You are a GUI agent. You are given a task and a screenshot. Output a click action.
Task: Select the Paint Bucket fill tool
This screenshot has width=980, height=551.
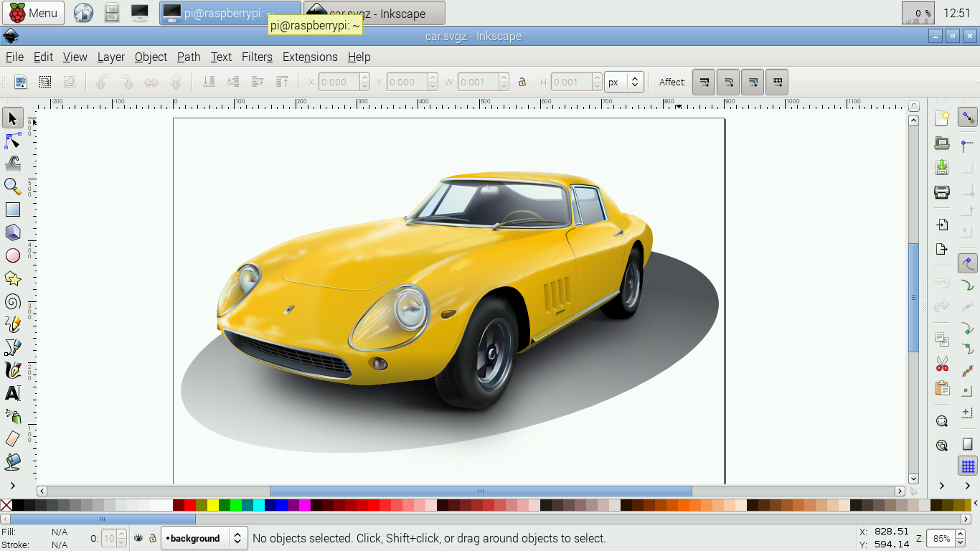12,463
